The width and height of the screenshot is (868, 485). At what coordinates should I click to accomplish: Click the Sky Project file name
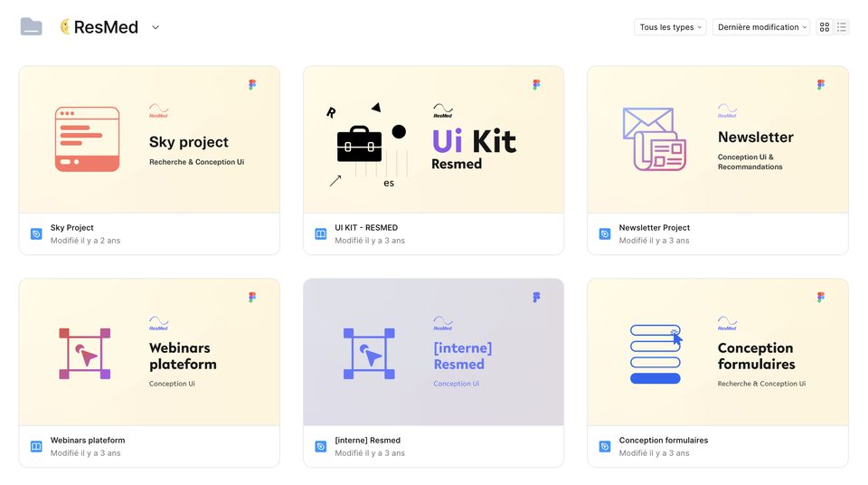[x=72, y=227]
